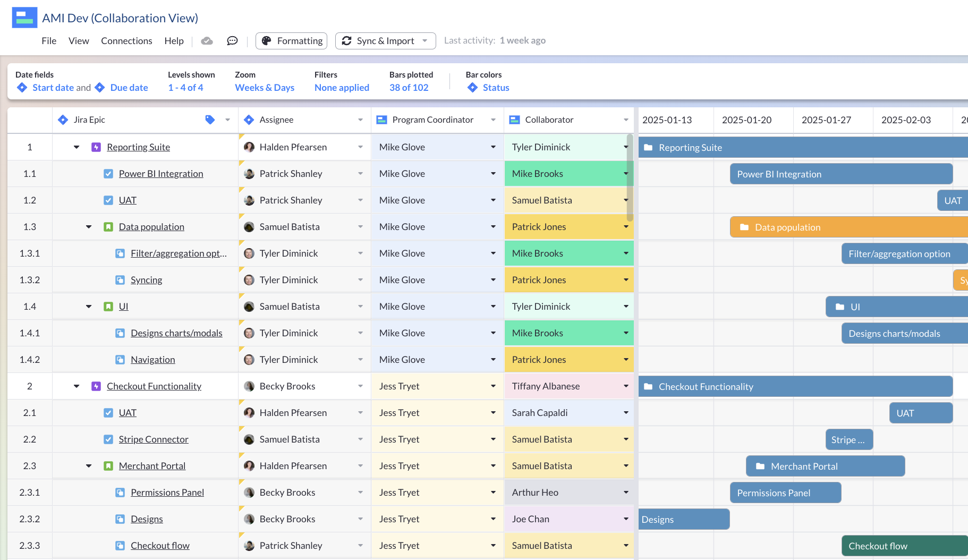Click the Reporting Suite purple epic icon
Image resolution: width=968 pixels, height=560 pixels.
coord(96,147)
